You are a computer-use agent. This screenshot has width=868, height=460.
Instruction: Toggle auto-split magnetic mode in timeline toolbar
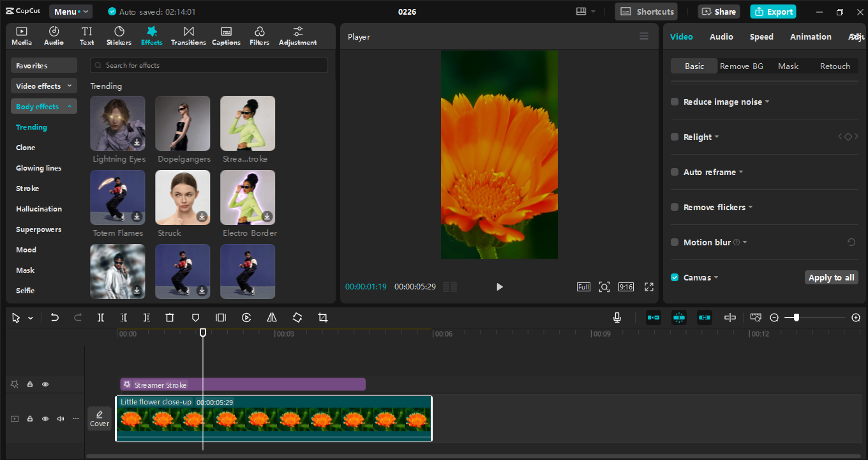(x=679, y=317)
